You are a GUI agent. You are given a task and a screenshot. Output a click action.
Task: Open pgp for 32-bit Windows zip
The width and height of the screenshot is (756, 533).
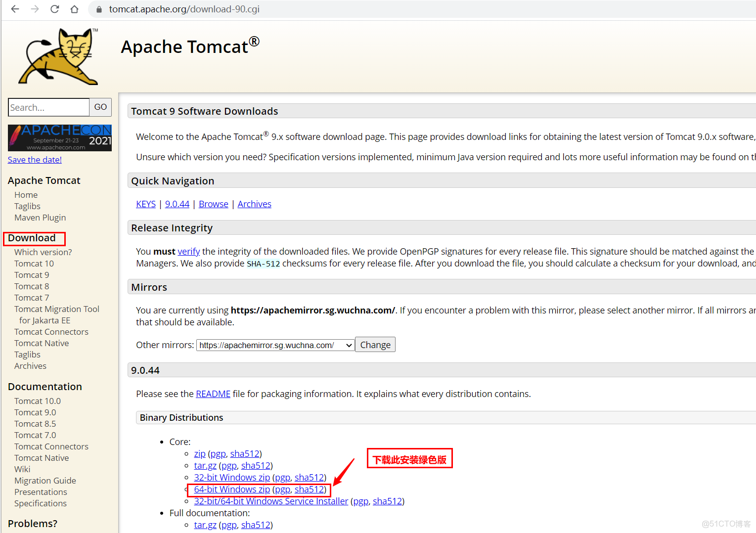pos(282,478)
